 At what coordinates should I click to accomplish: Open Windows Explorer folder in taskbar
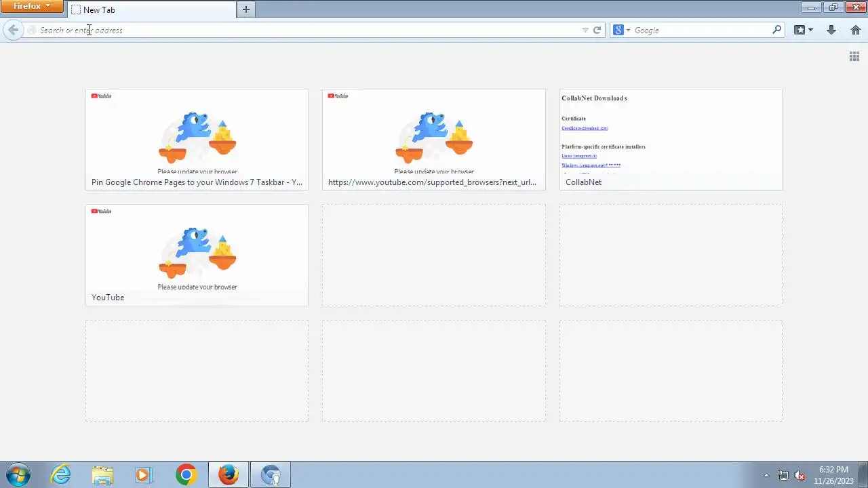click(102, 474)
